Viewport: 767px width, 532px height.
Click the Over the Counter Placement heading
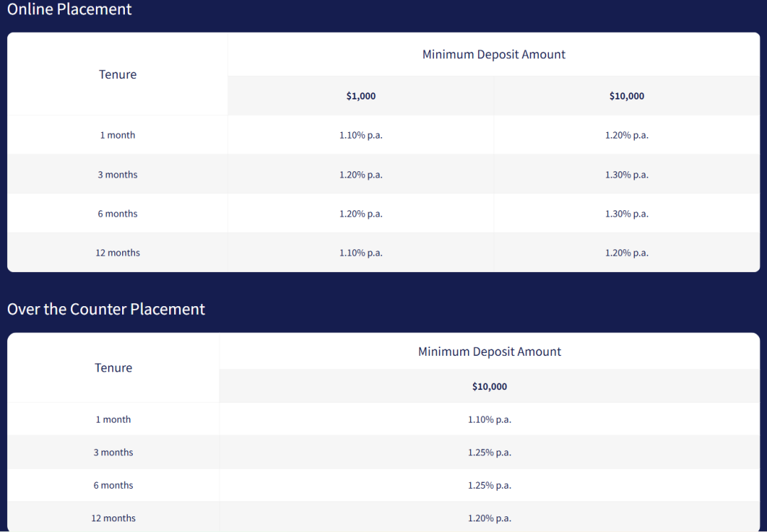click(106, 309)
